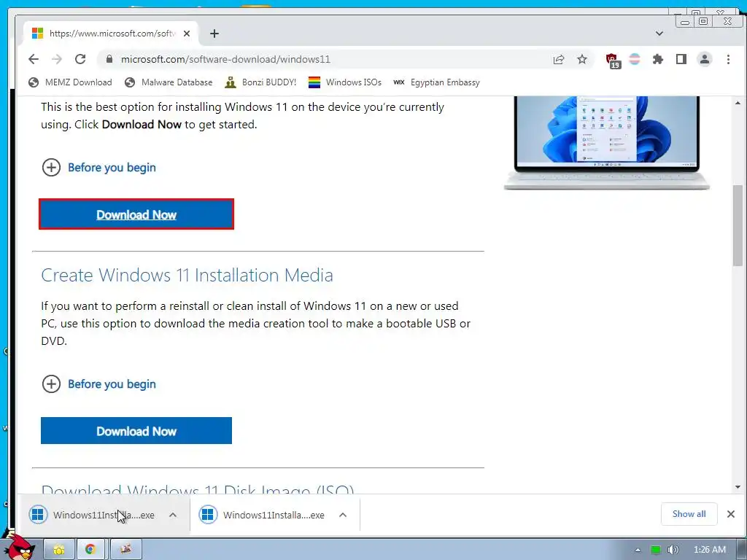This screenshot has width=747, height=560.
Task: Click the padlock site info icon
Action: 109,59
